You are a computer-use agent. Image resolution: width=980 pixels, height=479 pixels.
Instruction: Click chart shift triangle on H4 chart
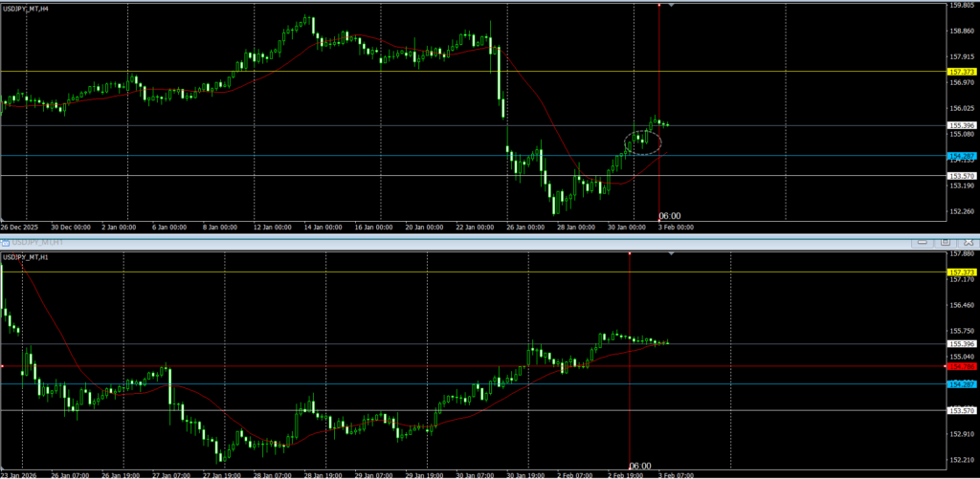(673, 6)
